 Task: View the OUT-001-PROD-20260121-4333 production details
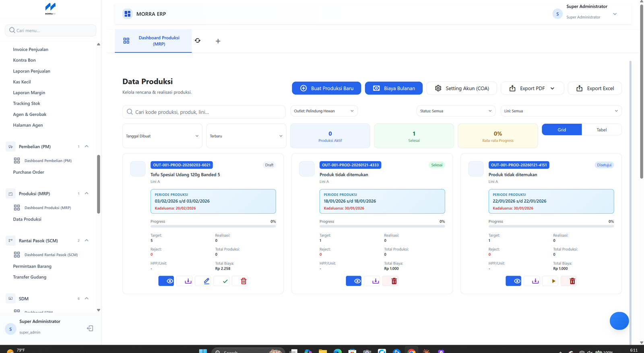click(x=354, y=281)
